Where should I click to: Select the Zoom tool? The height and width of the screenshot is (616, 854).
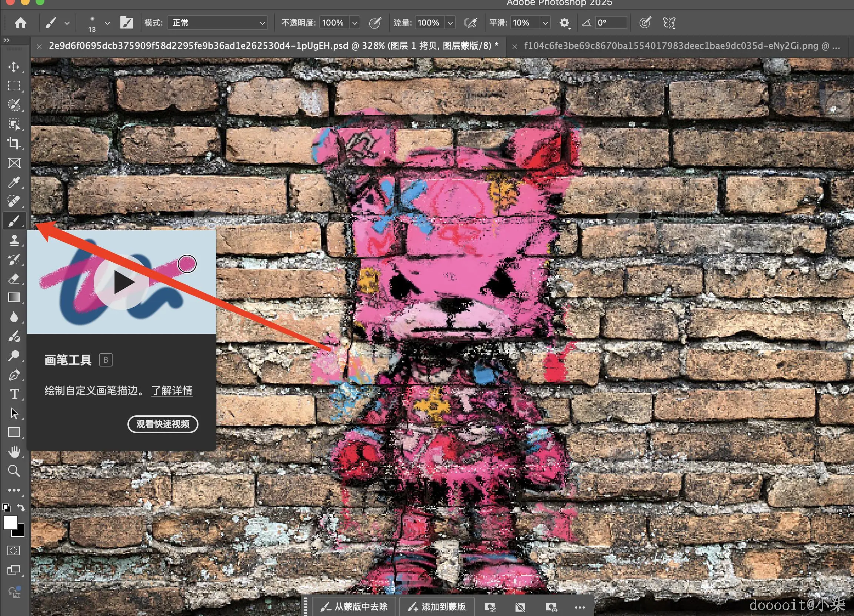[x=14, y=471]
